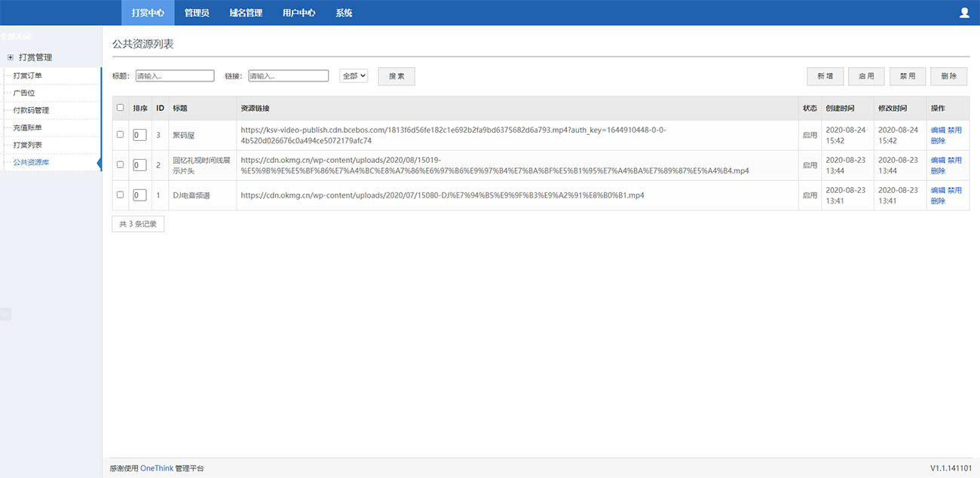The image size is (980, 478).
Task: Open the 系统 top menu item
Action: [x=344, y=13]
